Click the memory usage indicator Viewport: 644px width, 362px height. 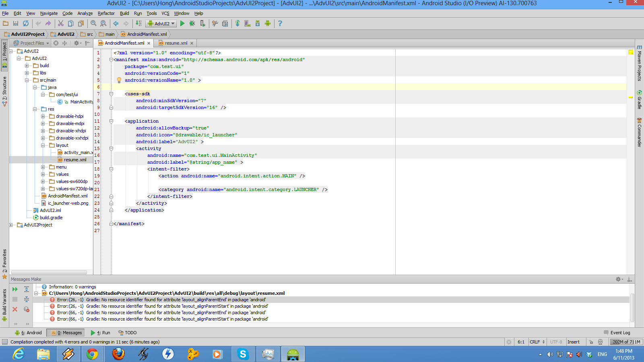coord(626,342)
